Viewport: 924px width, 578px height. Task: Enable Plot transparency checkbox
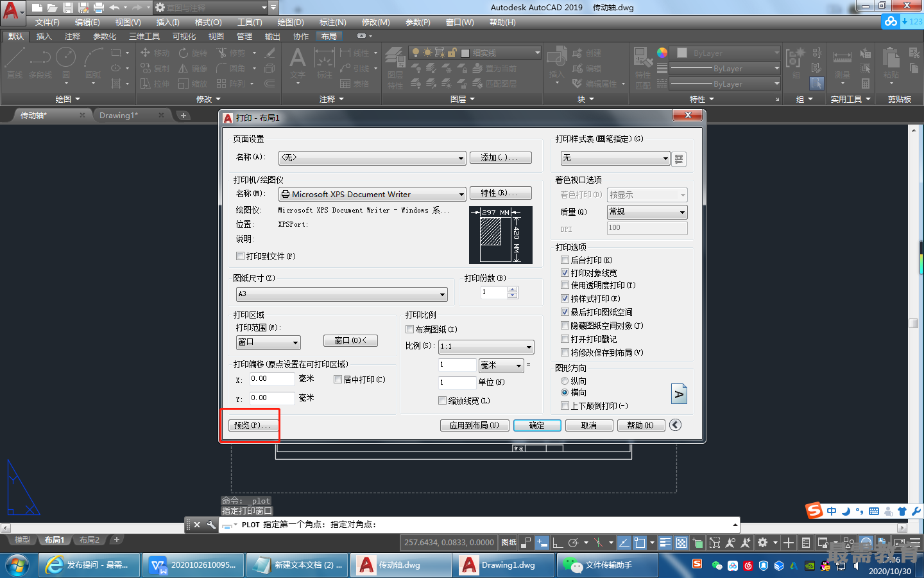pyautogui.click(x=565, y=285)
